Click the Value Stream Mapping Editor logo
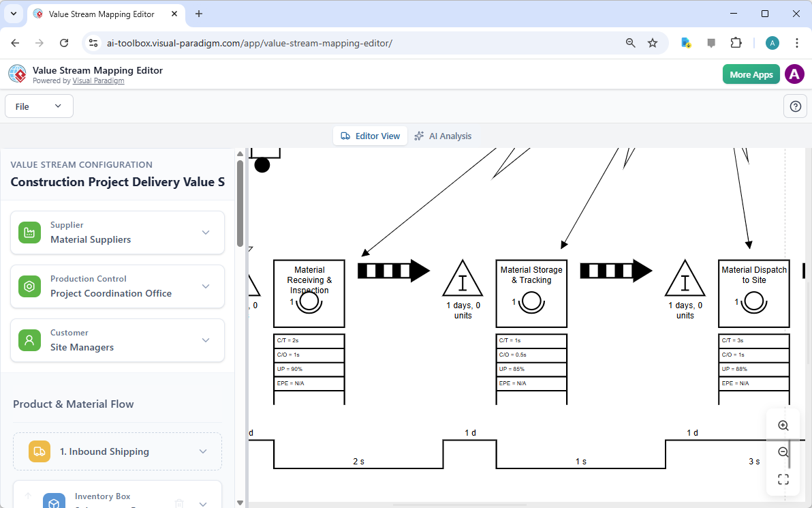The width and height of the screenshot is (812, 508). 17,74
